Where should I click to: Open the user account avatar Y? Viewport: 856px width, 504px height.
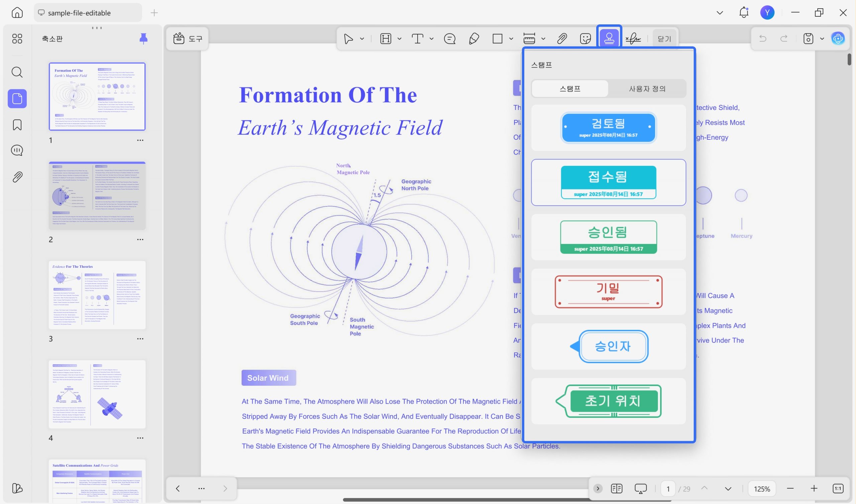767,13
